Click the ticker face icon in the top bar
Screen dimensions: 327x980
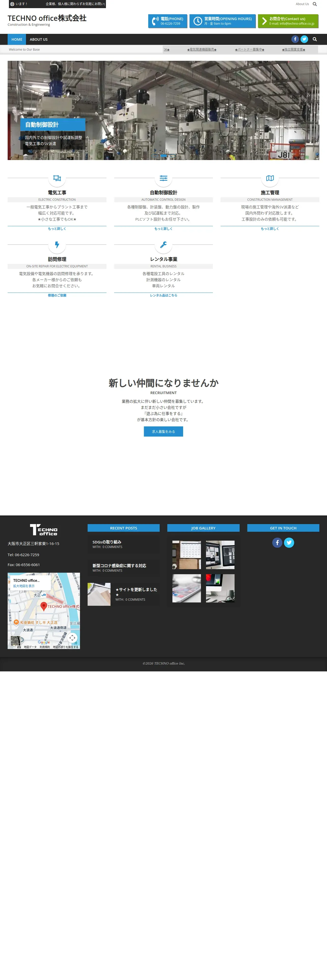[12, 4]
